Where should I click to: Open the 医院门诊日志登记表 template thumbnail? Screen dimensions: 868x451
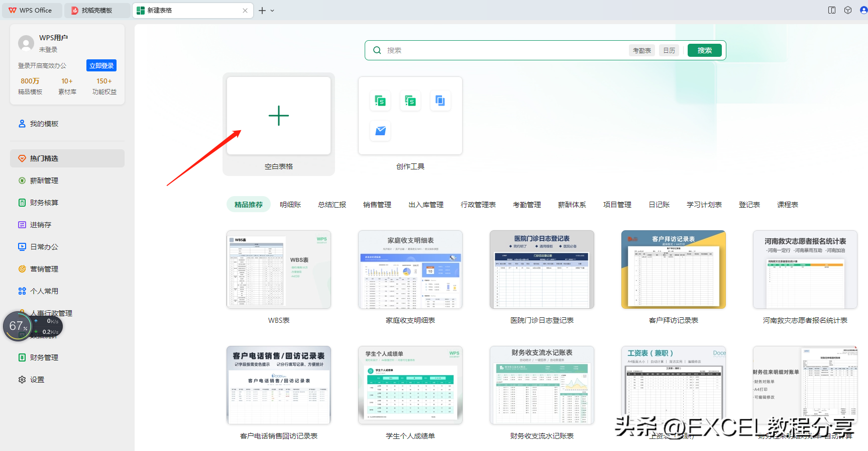[542, 269]
